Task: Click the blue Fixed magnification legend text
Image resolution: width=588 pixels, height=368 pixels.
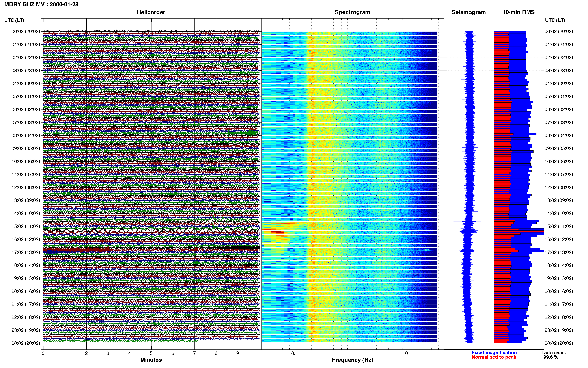Action: tap(494, 352)
